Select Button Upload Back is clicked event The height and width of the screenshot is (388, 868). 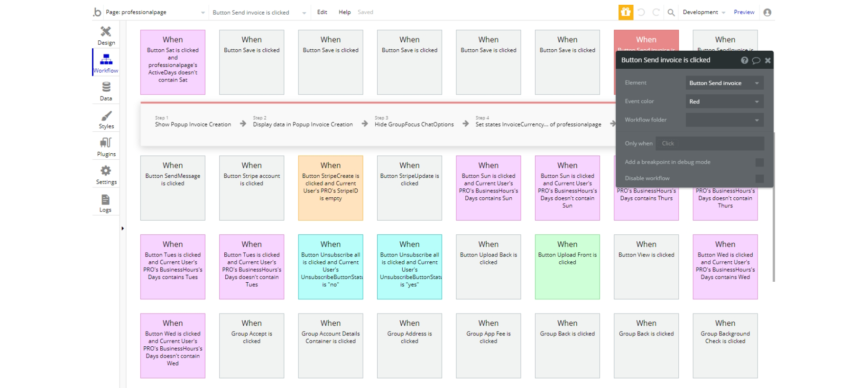click(x=489, y=267)
